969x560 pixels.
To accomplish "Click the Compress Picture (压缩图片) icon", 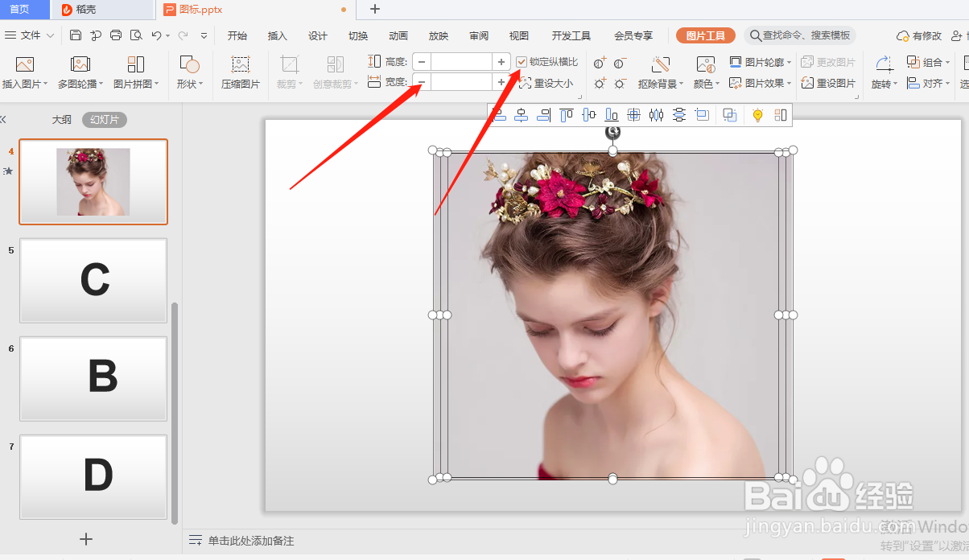I will (241, 65).
